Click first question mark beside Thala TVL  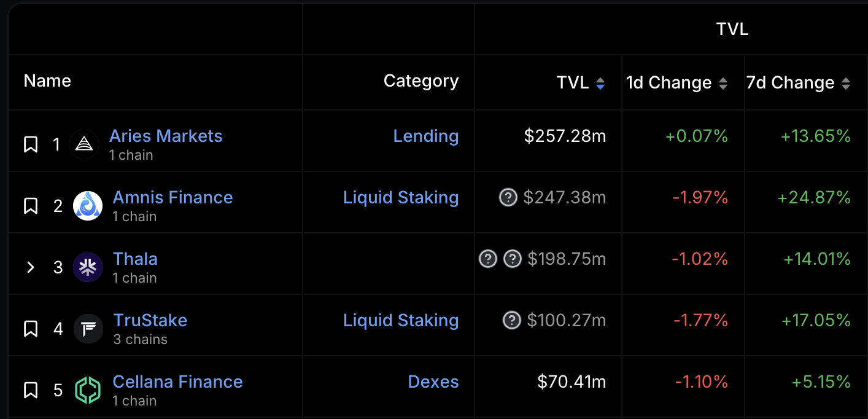[x=488, y=259]
